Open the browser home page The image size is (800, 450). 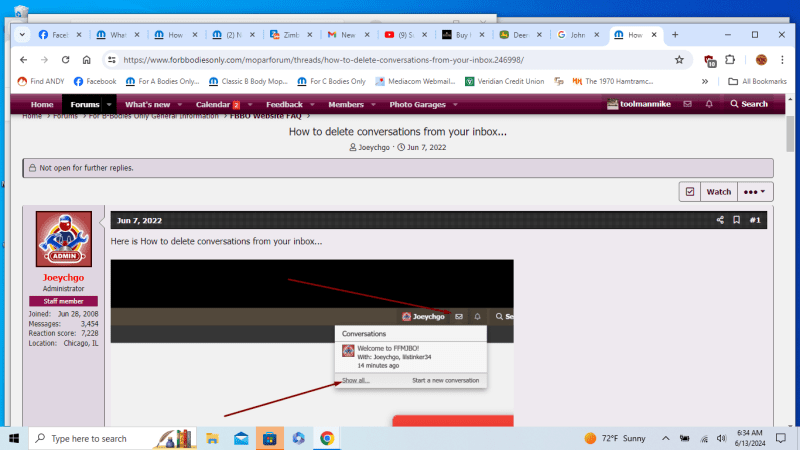tap(87, 60)
